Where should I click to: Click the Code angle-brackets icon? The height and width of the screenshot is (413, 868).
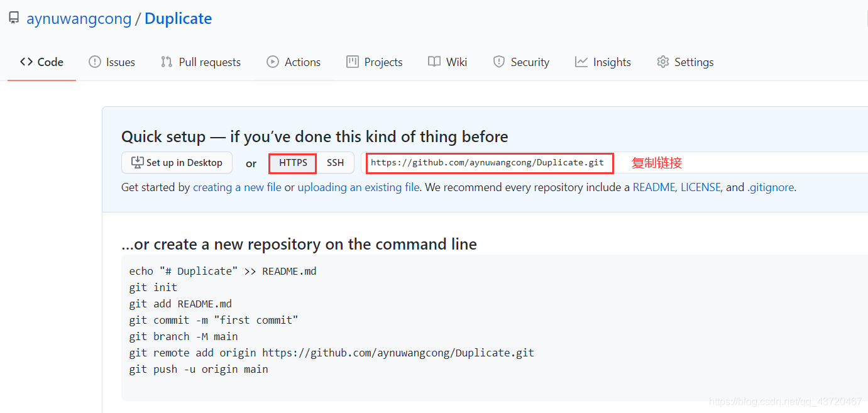click(26, 62)
